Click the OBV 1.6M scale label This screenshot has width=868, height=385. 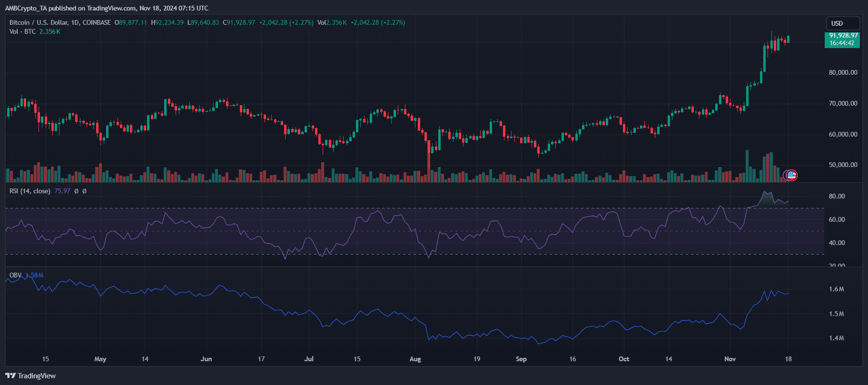pos(837,289)
